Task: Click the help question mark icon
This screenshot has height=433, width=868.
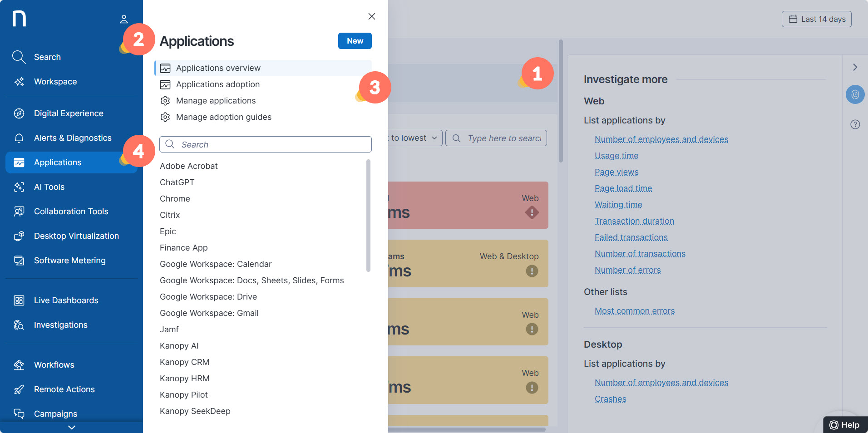Action: 855,124
